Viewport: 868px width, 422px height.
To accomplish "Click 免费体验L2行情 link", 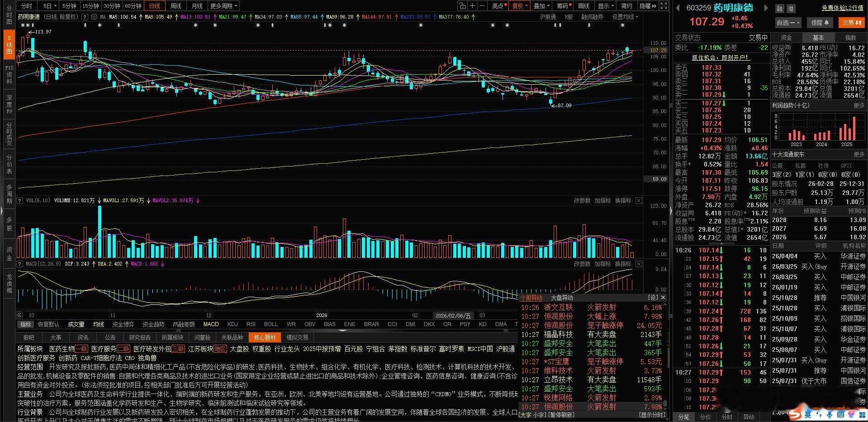I will tap(843, 8).
